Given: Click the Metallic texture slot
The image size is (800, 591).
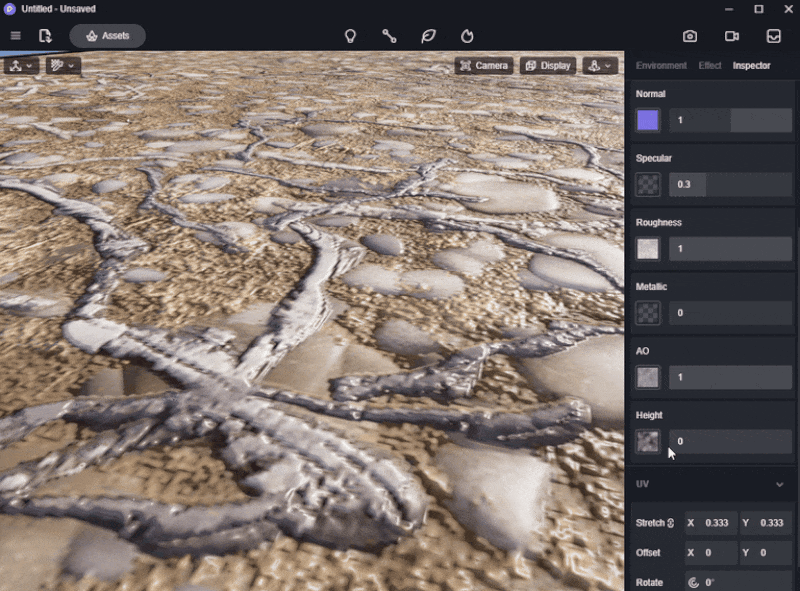Looking at the screenshot, I should [x=648, y=313].
